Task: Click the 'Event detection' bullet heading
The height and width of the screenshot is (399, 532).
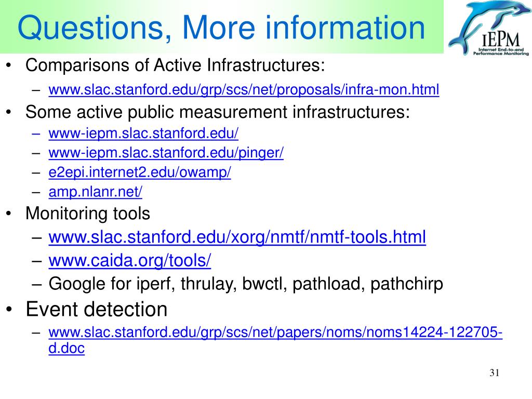Action: 96,310
